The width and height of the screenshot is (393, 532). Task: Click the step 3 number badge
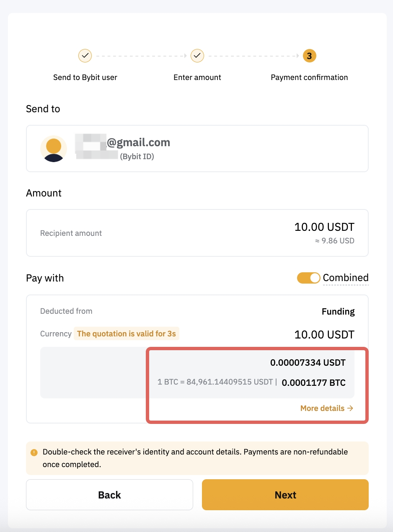(x=309, y=56)
